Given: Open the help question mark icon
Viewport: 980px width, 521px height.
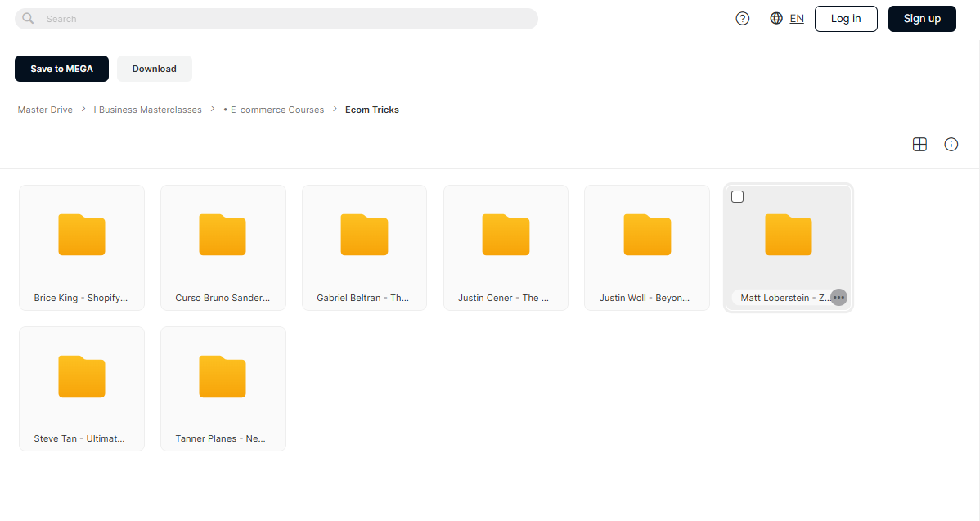Looking at the screenshot, I should tap(743, 19).
